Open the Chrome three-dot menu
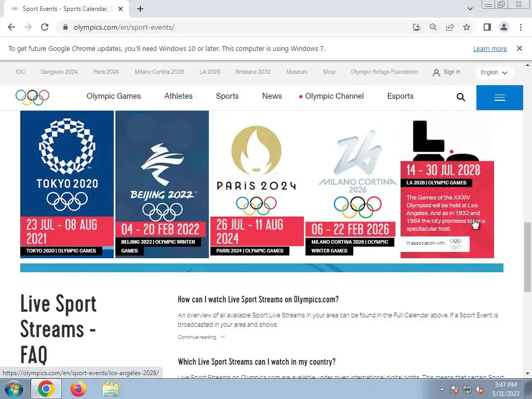Image resolution: width=532 pixels, height=399 pixels. click(521, 27)
